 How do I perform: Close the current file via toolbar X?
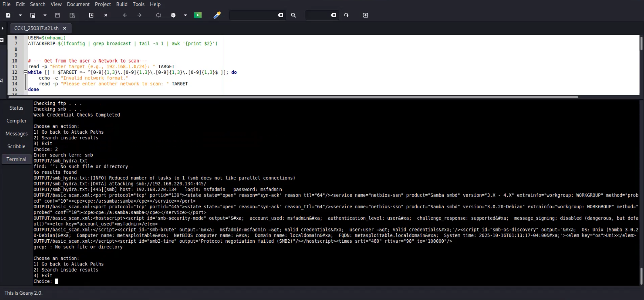pos(106,15)
